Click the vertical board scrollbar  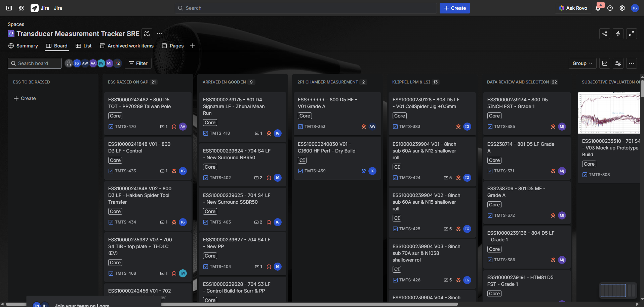pos(642,88)
